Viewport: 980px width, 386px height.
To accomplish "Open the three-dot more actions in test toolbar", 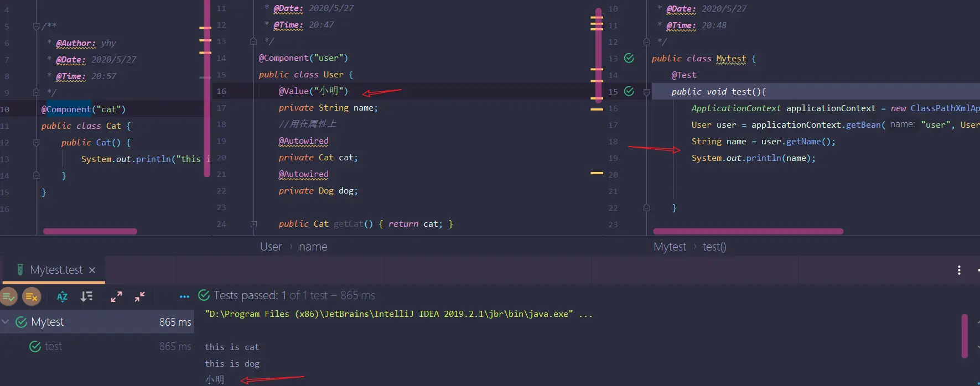I will (x=184, y=297).
